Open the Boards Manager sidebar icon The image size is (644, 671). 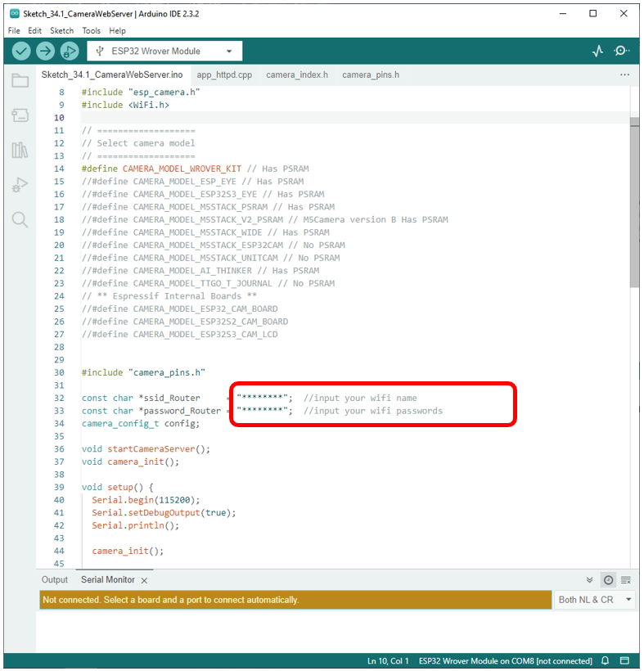20,115
